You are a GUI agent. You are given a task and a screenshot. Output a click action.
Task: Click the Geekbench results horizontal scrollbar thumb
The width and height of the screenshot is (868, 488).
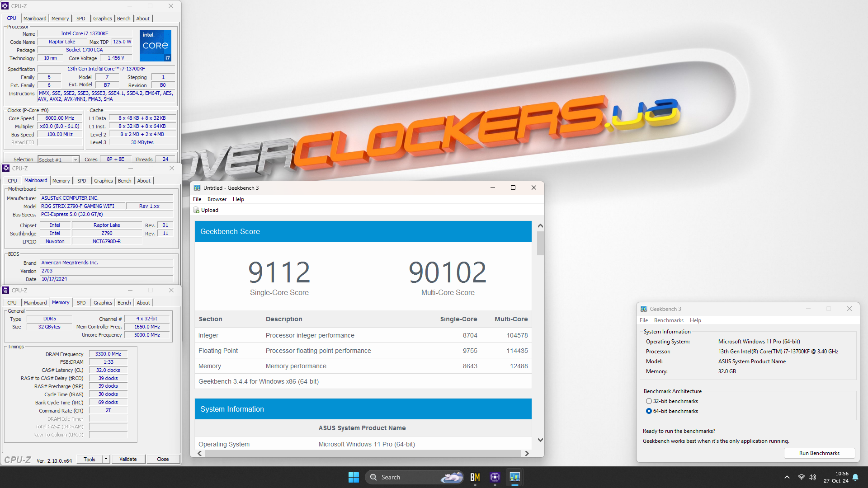click(363, 453)
